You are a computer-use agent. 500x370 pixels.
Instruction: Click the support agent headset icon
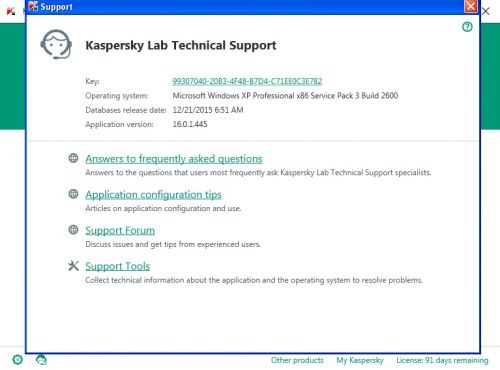(56, 44)
